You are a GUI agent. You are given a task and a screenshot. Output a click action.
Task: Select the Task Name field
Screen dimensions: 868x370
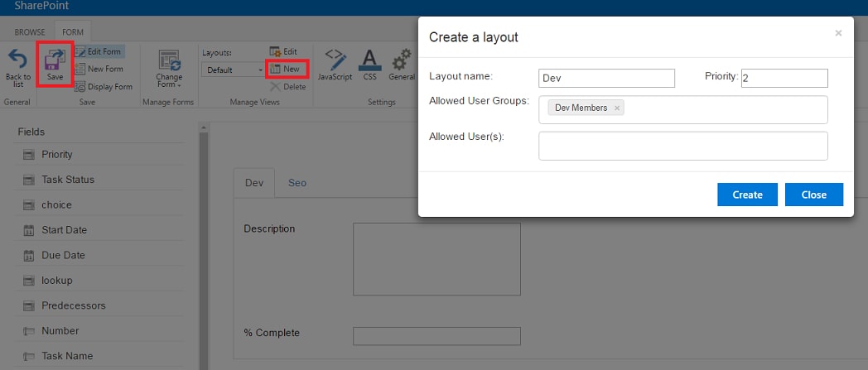click(99, 356)
